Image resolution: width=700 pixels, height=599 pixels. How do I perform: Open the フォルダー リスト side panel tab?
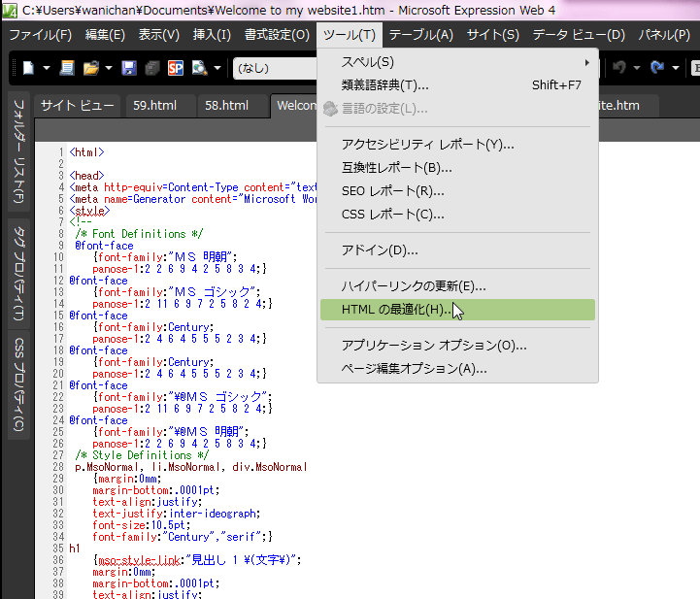[19, 150]
